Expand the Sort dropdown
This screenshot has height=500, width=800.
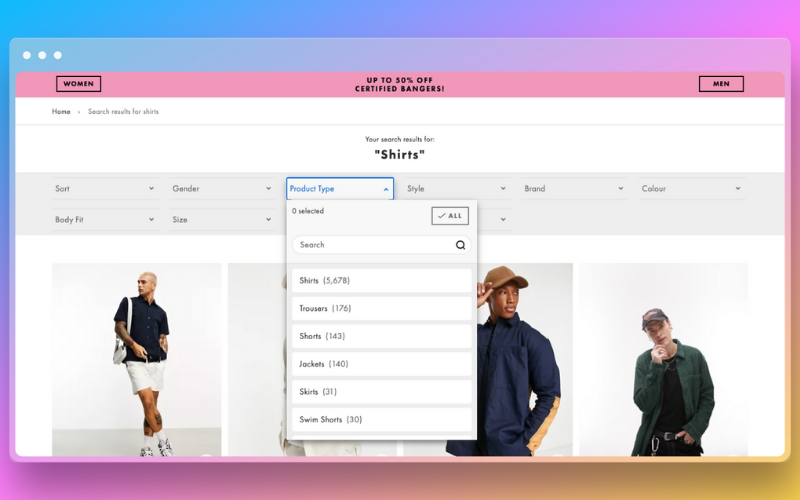point(105,188)
